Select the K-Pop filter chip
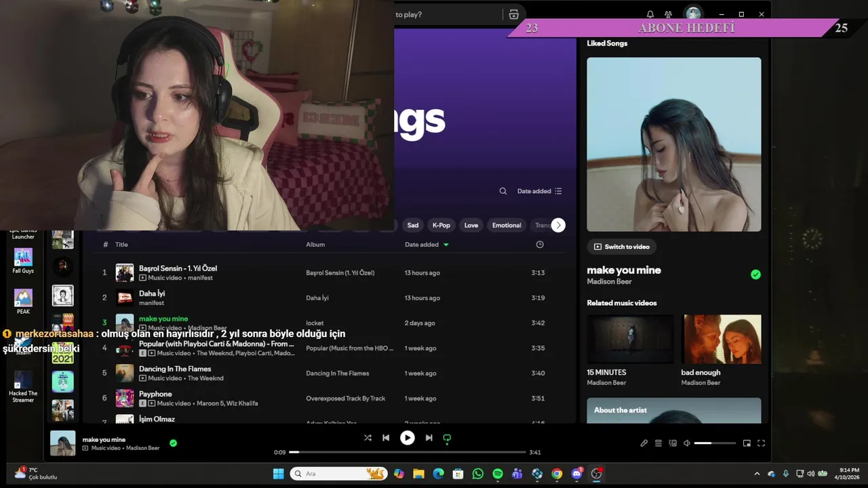The image size is (868, 488). click(x=441, y=225)
